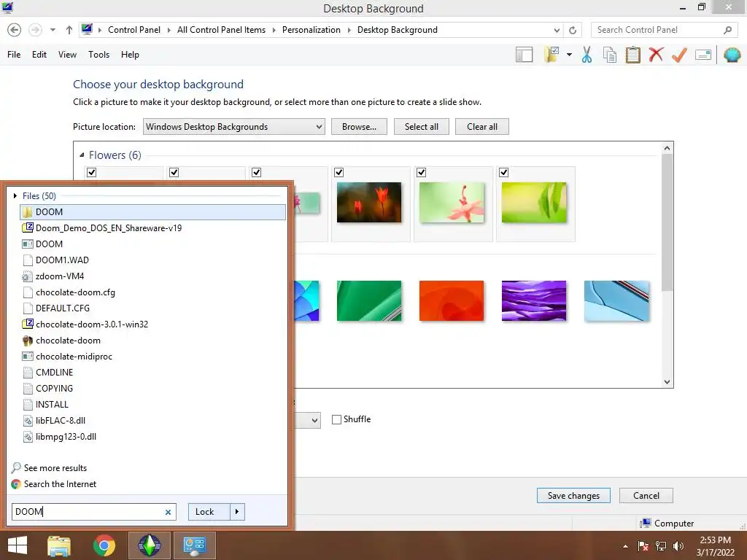
Task: Click See more results link
Action: 55,468
